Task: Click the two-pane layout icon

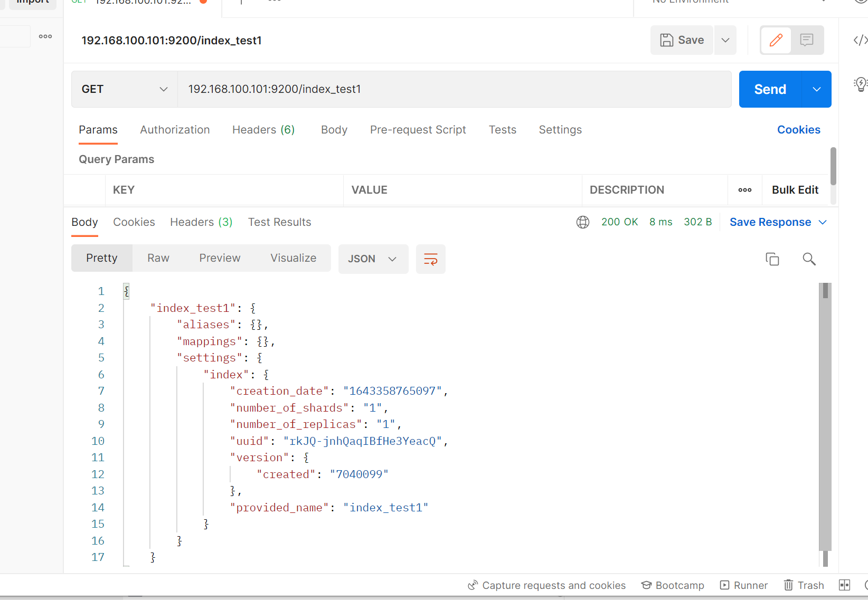Action: pos(844,585)
